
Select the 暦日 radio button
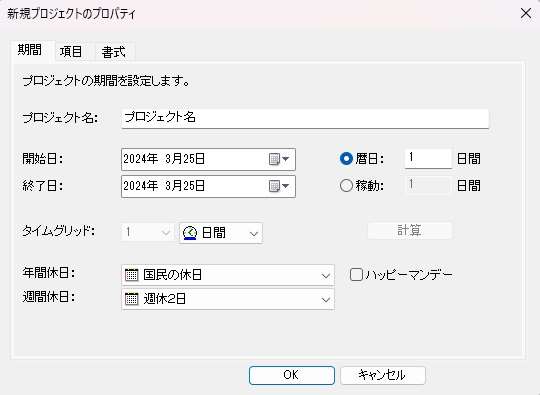346,159
